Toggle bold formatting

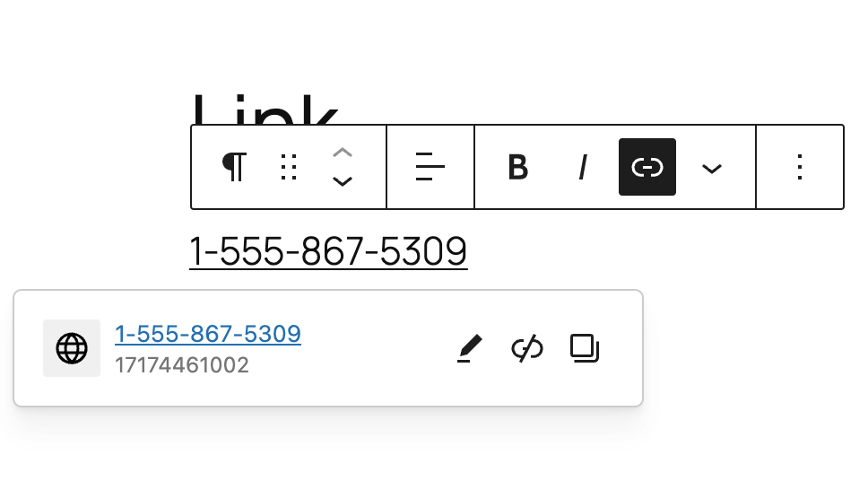click(517, 167)
